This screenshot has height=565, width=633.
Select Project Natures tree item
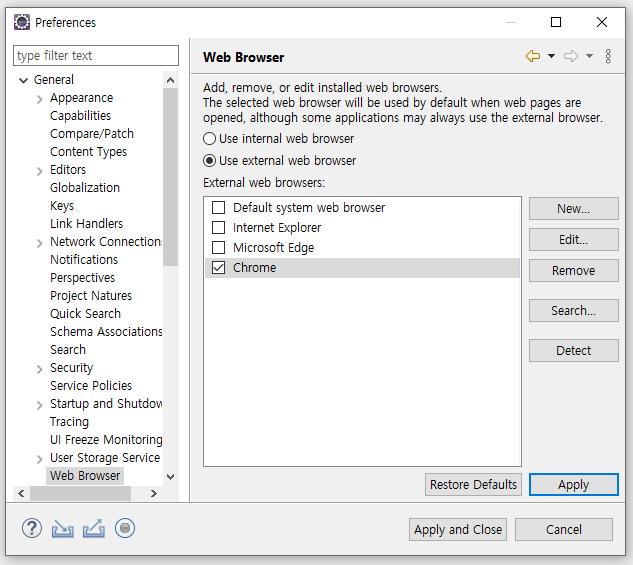tap(91, 296)
